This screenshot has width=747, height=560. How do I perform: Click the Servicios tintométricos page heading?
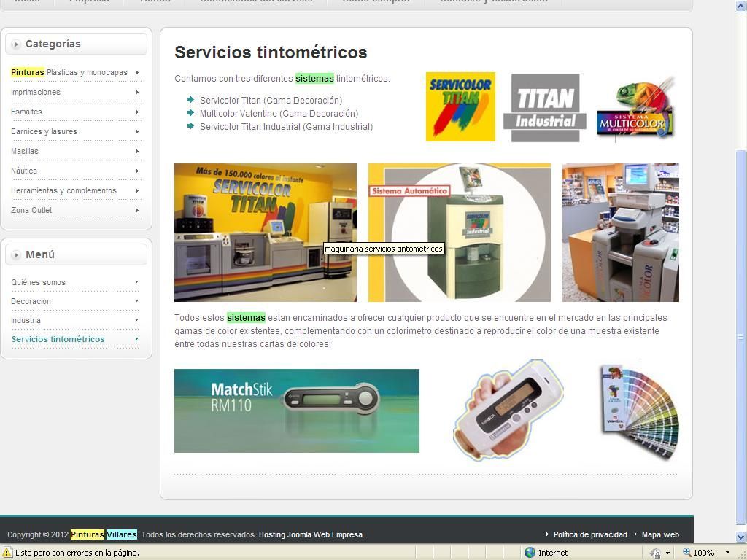(x=271, y=52)
